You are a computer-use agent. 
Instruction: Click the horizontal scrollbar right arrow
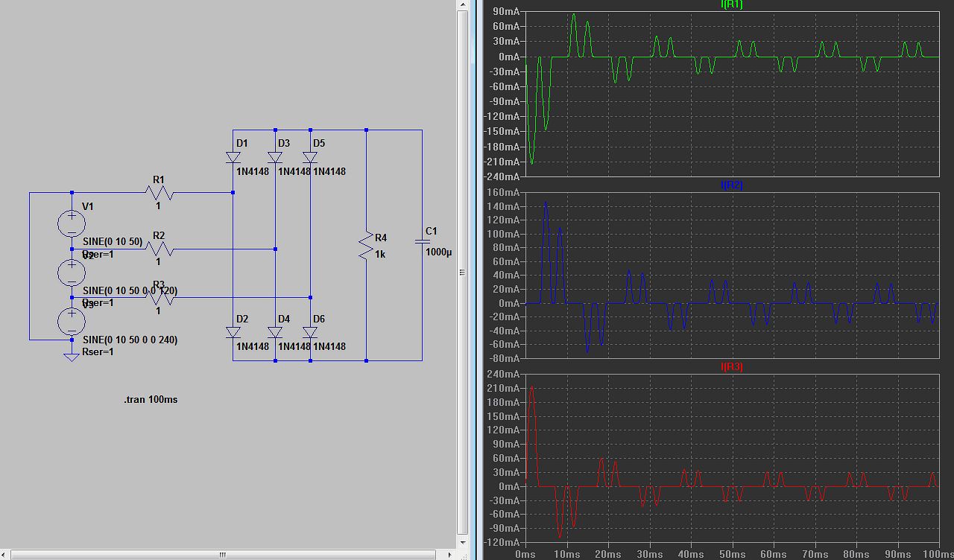pos(449,555)
